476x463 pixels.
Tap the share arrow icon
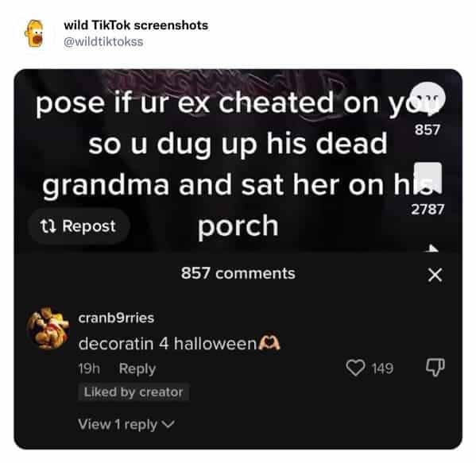432,249
